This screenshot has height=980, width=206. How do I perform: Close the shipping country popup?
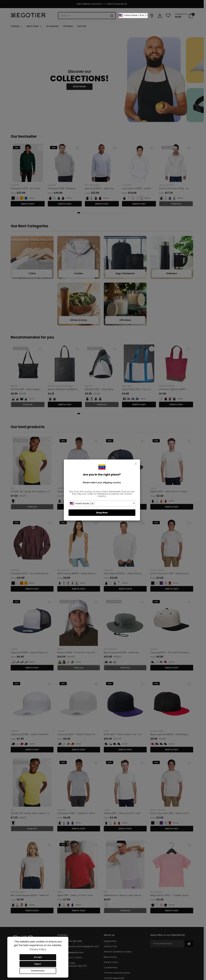(x=136, y=464)
